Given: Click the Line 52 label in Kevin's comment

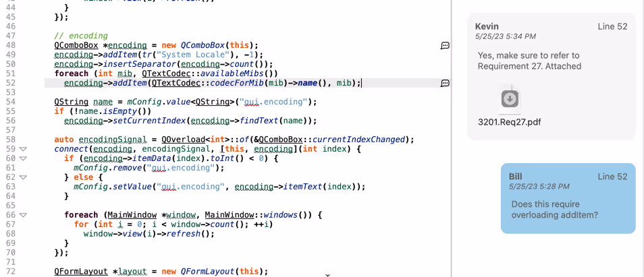Looking at the screenshot, I should (612, 27).
